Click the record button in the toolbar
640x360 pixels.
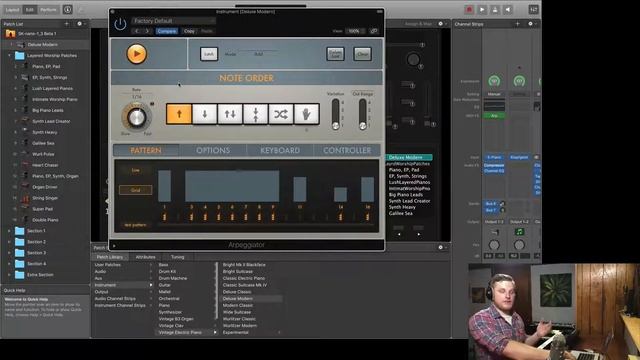point(469,9)
